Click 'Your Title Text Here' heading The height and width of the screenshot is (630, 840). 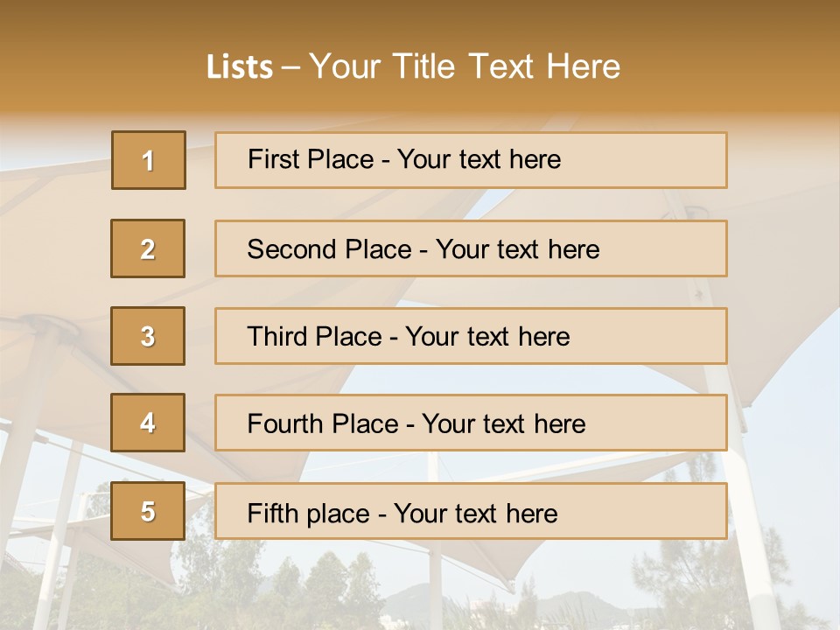click(x=465, y=66)
